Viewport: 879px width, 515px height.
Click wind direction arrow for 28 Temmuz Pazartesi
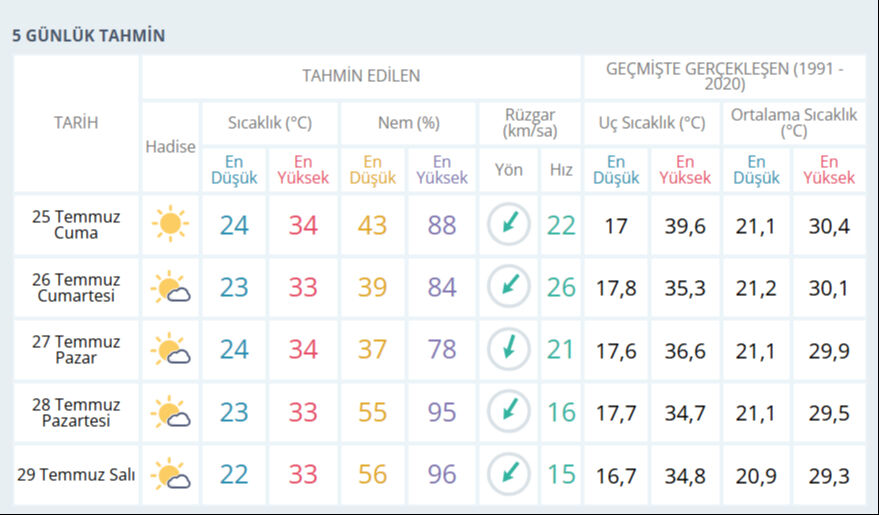click(x=508, y=411)
